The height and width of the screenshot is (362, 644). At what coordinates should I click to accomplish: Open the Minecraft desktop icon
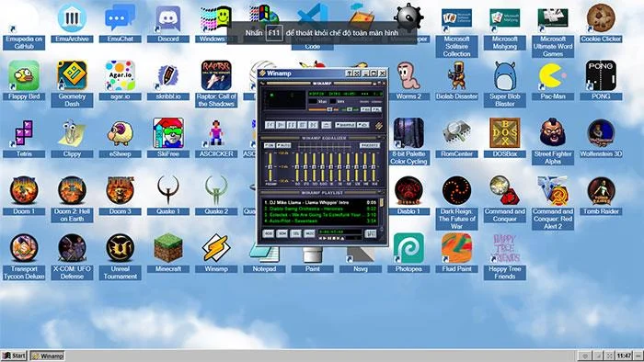[168, 253]
